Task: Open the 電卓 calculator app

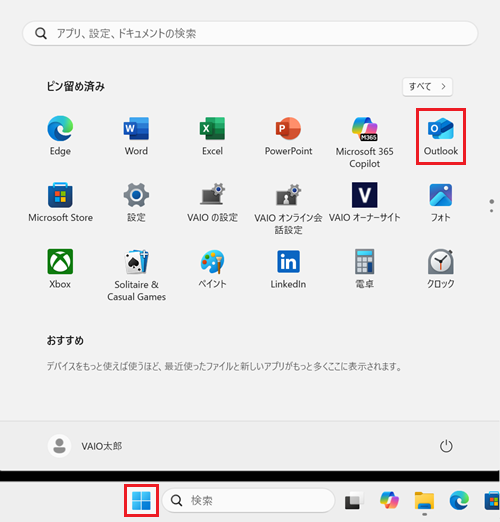Action: point(364,269)
